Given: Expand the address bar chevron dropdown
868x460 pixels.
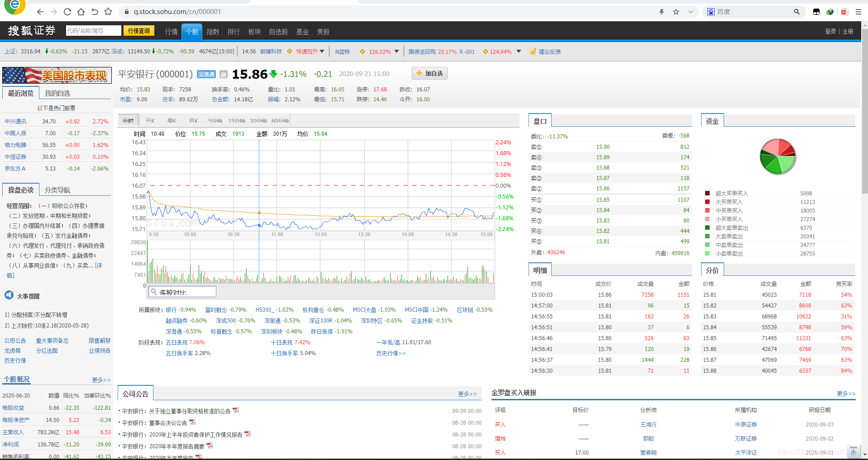Looking at the screenshot, I should (x=691, y=12).
